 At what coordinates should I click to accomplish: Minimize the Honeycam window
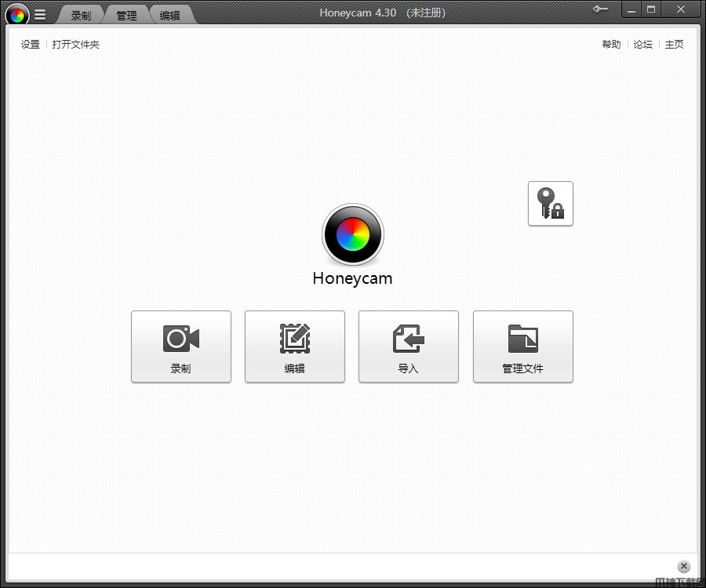point(632,9)
